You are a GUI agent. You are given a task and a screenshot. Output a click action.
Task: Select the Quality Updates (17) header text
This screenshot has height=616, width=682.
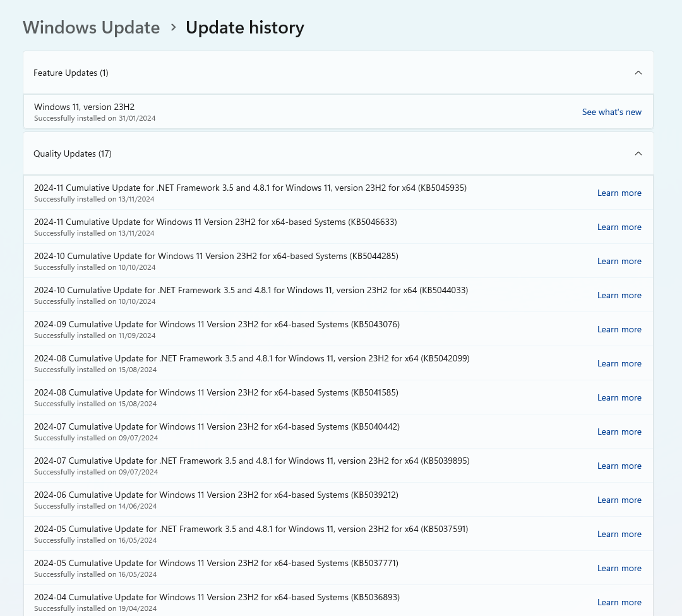coord(73,154)
